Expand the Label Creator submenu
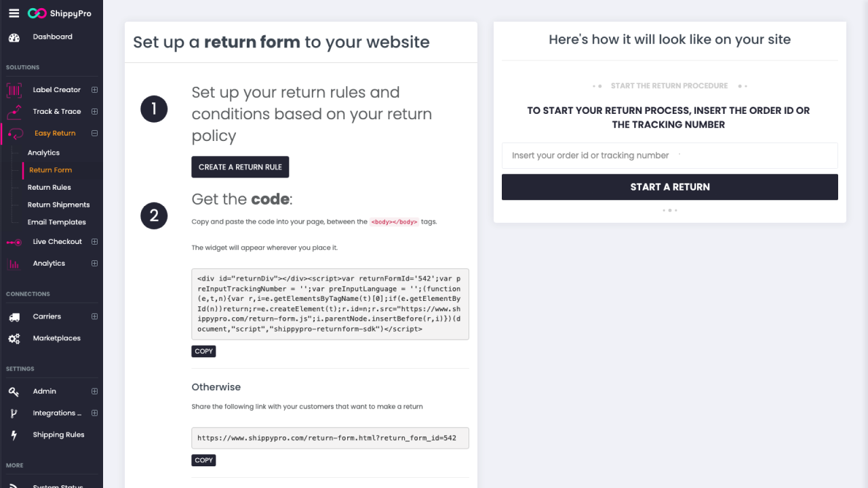The image size is (868, 488). [x=94, y=90]
